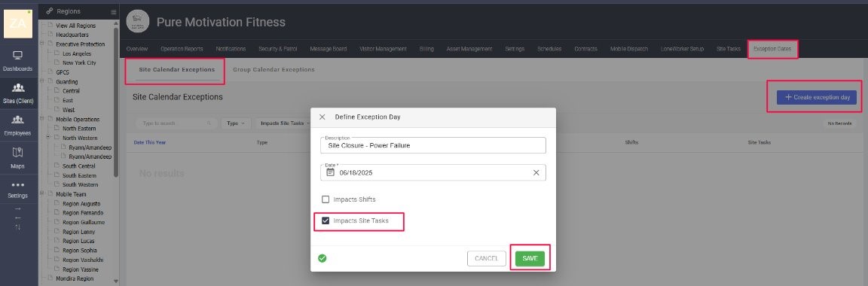Image resolution: width=868 pixels, height=286 pixels.
Task: Click the Create exception day button
Action: 817,97
